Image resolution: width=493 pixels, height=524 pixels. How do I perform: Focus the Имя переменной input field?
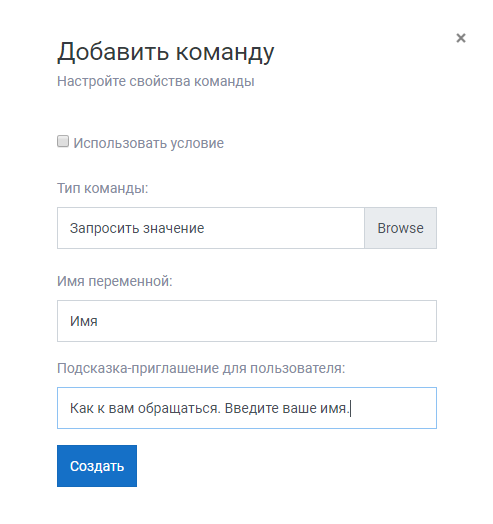247,321
